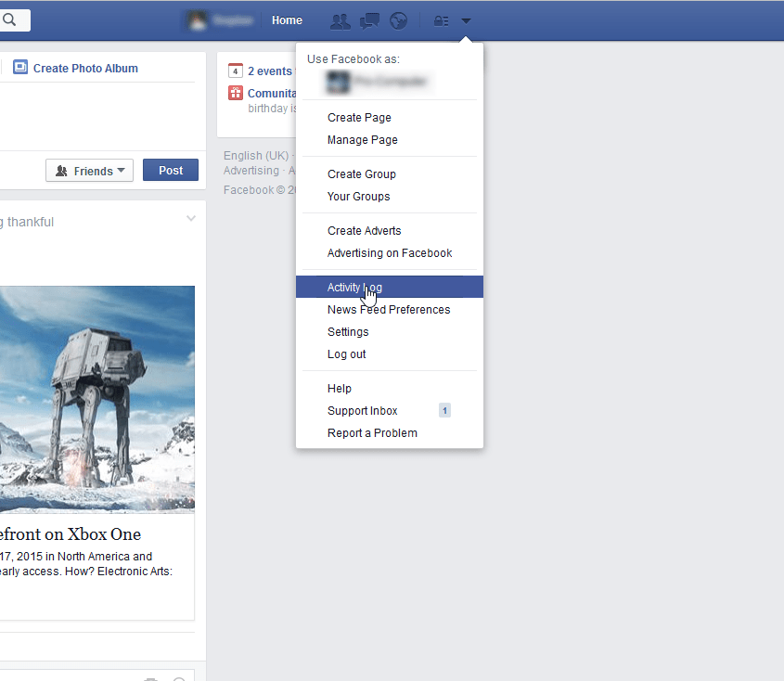The image size is (784, 681).
Task: Select Log out from menu
Action: tap(346, 354)
